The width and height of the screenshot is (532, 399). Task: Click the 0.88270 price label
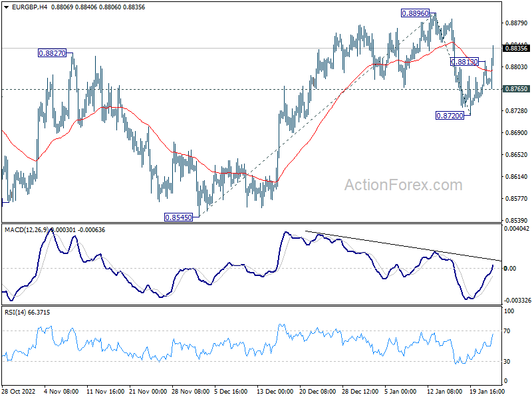53,53
